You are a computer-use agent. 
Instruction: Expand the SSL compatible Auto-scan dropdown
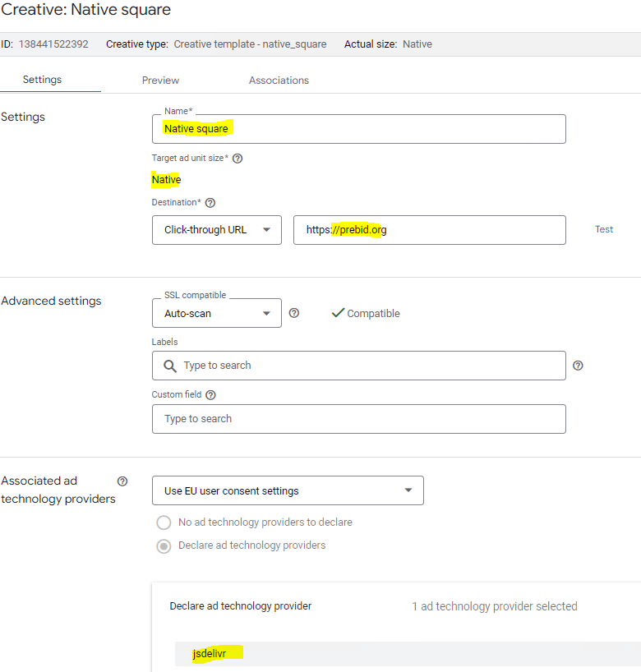tap(217, 313)
